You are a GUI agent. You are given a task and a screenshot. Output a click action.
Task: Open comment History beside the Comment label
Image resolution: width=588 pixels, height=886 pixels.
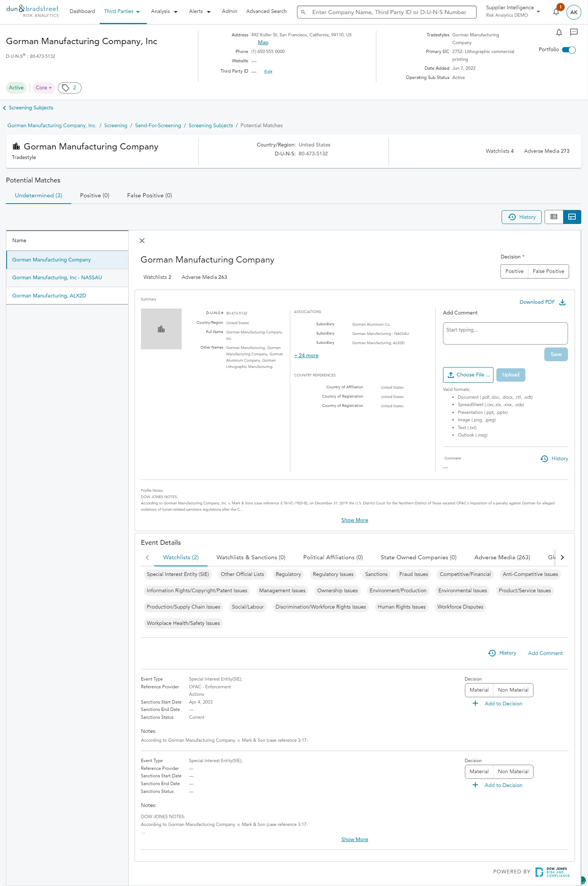pos(554,458)
